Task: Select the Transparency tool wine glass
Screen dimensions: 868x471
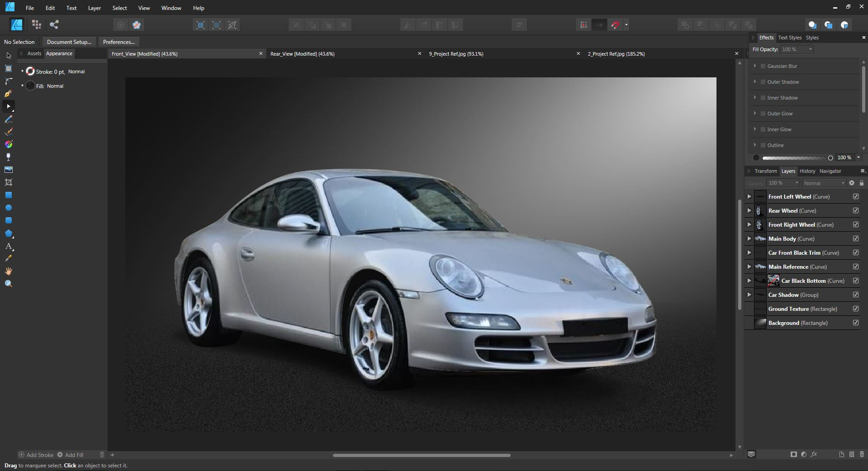Action: [9, 157]
